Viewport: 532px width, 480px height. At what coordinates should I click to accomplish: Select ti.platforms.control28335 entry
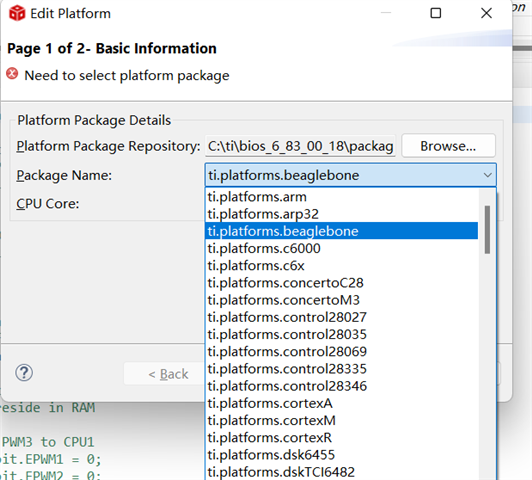pyautogui.click(x=342, y=369)
